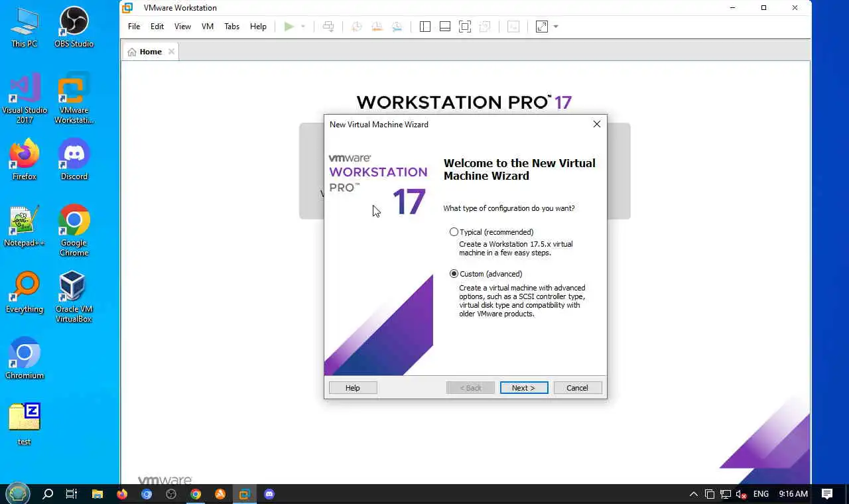Click the Home tab house icon
This screenshot has height=504, width=849.
[x=132, y=52]
